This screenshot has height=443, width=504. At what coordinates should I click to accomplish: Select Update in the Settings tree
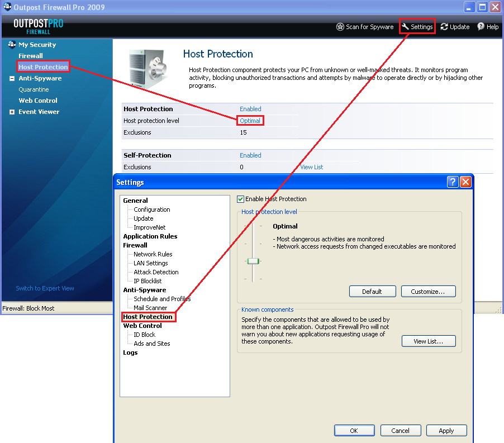[144, 218]
